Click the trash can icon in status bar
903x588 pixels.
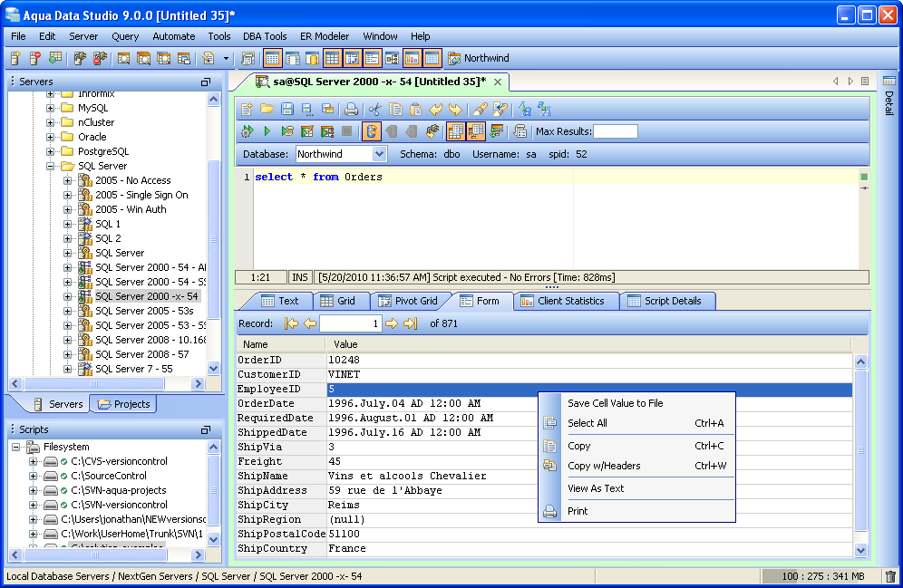[890, 576]
